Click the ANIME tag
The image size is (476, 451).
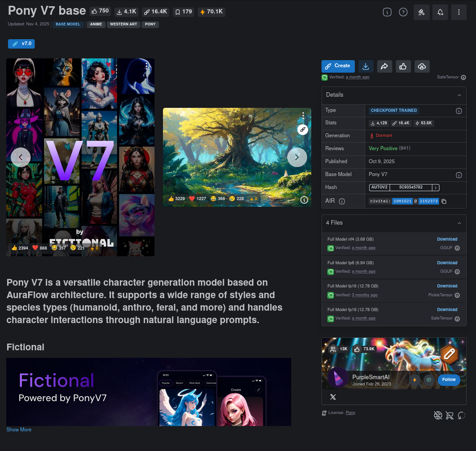[x=96, y=25]
